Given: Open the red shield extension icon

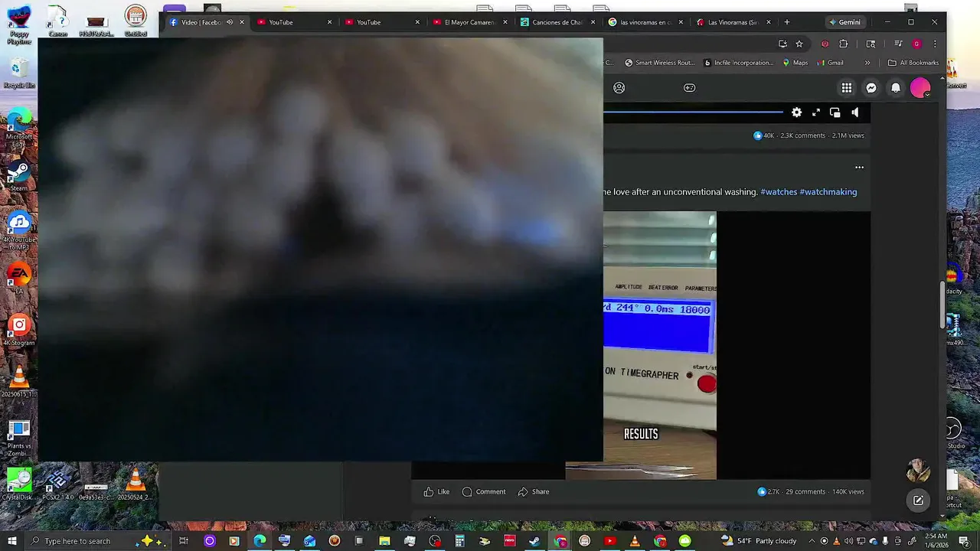Looking at the screenshot, I should 825,44.
